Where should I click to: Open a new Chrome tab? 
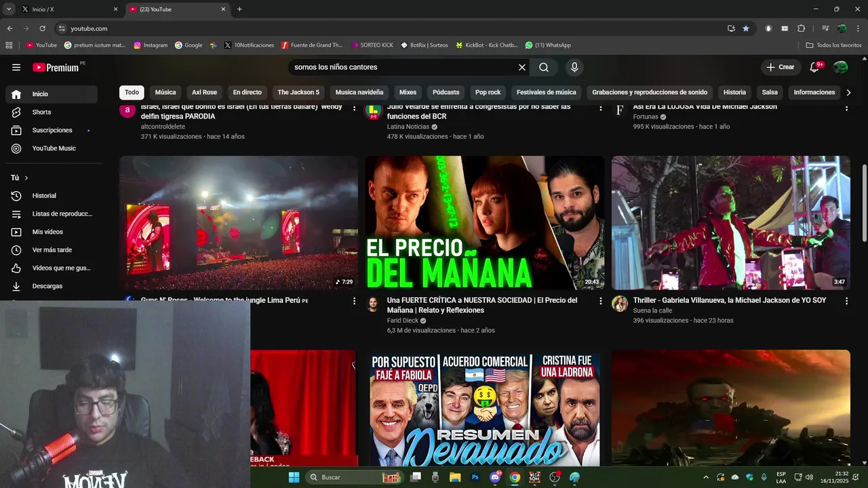pos(239,9)
